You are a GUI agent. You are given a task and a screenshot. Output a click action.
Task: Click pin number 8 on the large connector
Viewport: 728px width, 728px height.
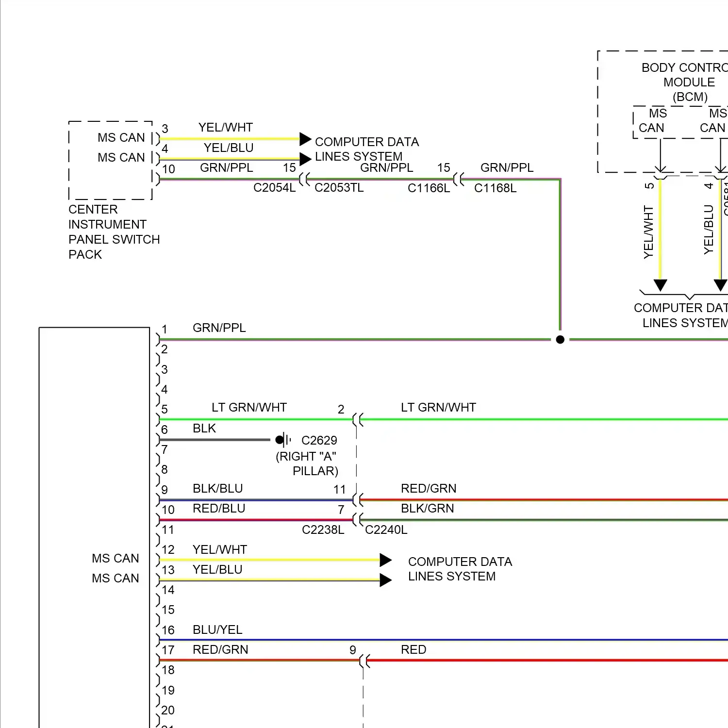[165, 470]
